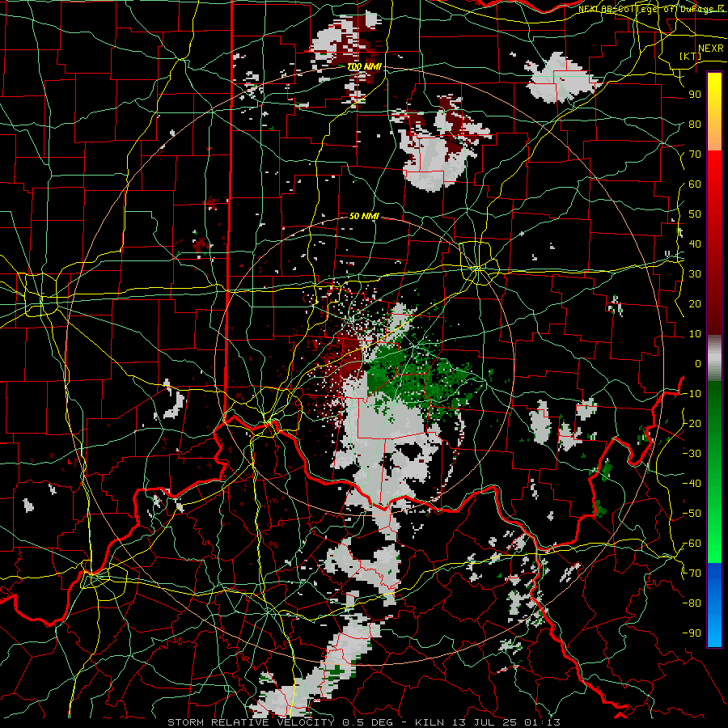Select the -80 value on velocity scale

(x=692, y=603)
